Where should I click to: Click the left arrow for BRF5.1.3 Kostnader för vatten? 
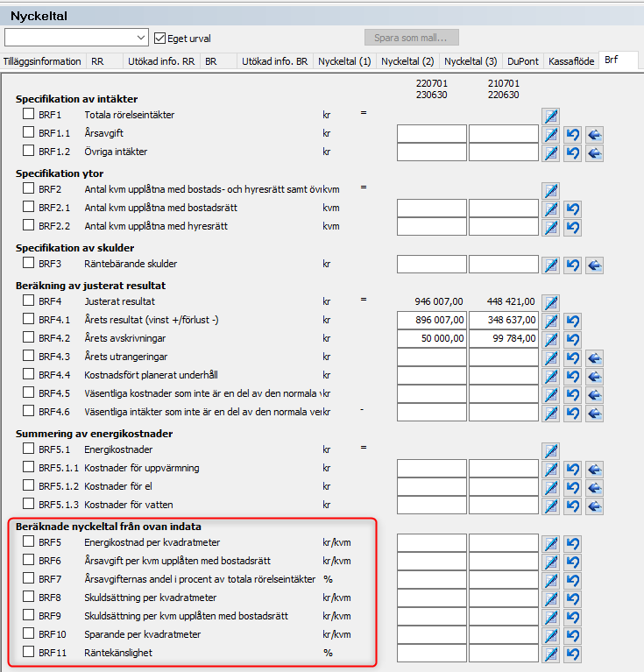[x=594, y=506]
